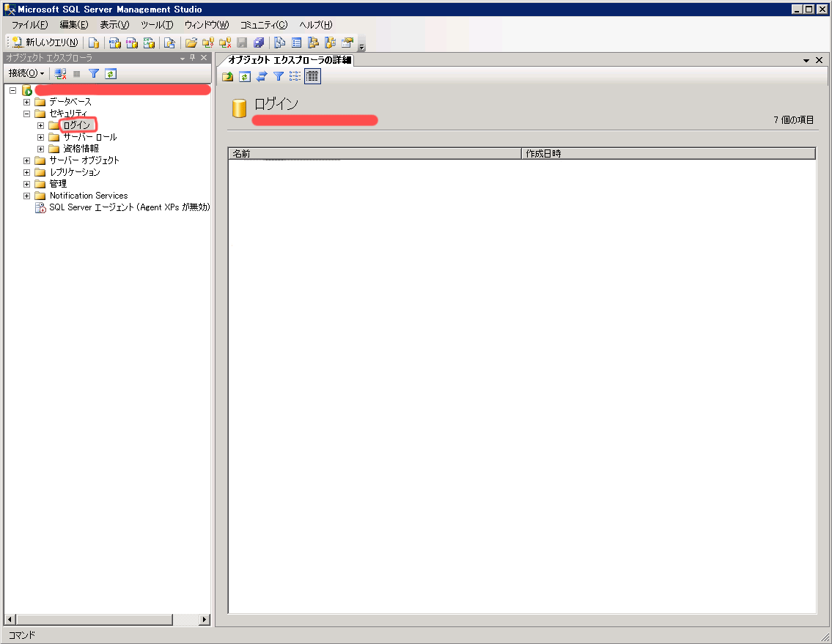832x644 pixels.
Task: Select the SQL Server エージェント tree item
Action: [x=130, y=207]
